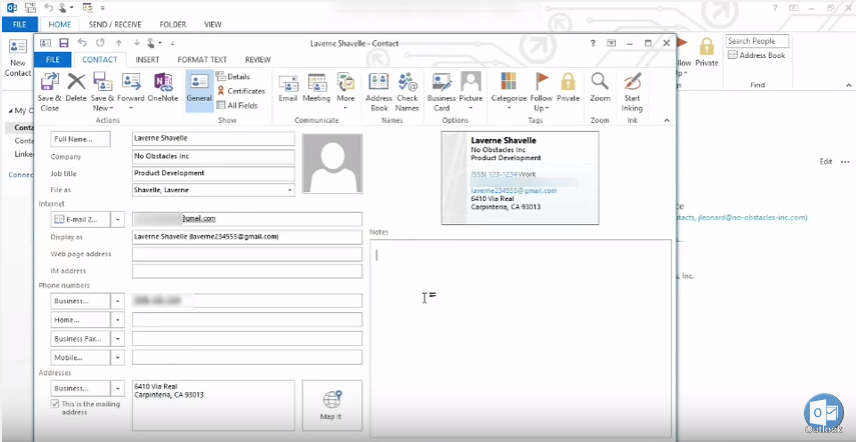Expand Business phone type dropdown arrow
The height and width of the screenshot is (442, 856).
(118, 301)
